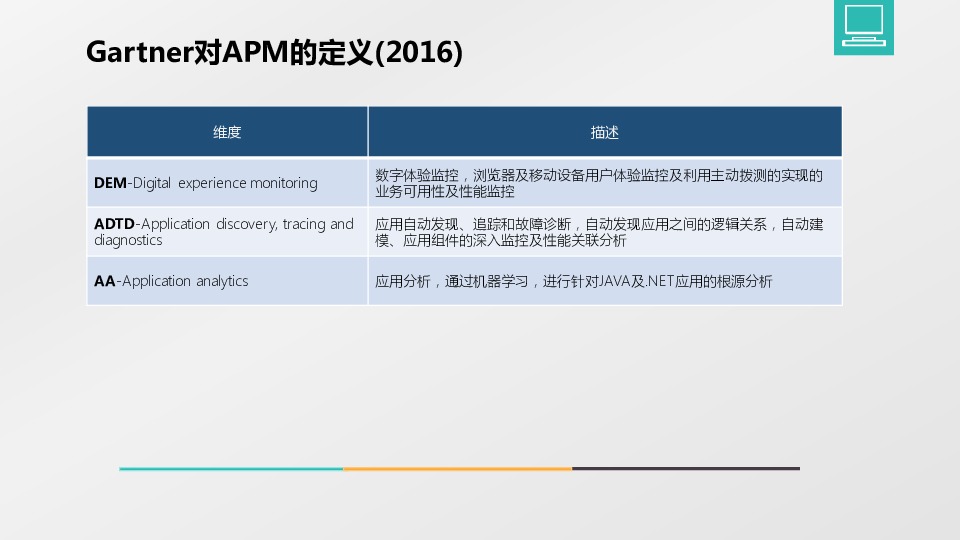Screen dimensions: 960x540
Task: Select the slide title "Gartner对APM的定义(2016)"
Action: click(x=274, y=52)
